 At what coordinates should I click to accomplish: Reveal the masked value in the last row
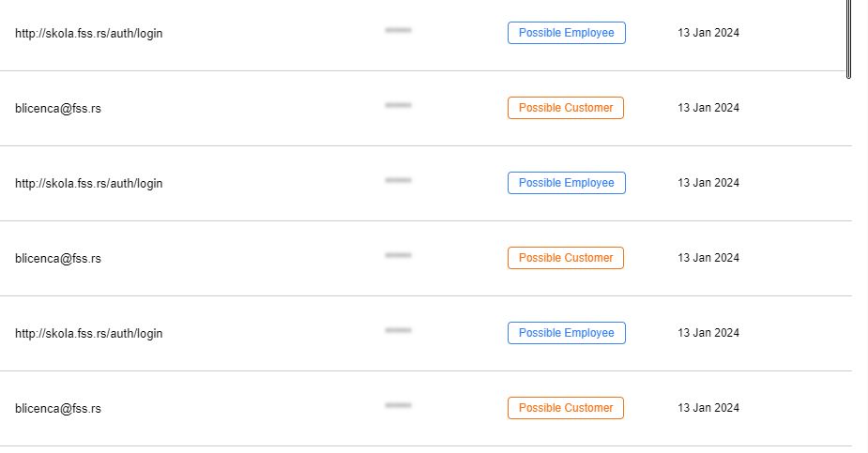[398, 405]
